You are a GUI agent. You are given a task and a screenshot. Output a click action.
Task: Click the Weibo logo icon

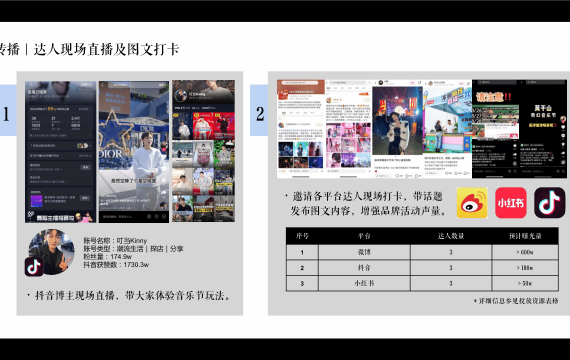coord(472,203)
